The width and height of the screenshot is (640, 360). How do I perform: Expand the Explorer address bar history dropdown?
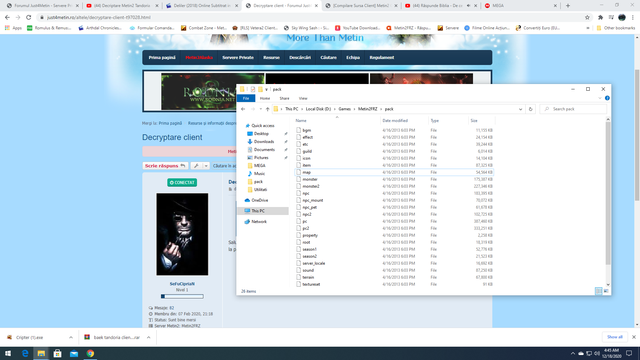click(520, 109)
